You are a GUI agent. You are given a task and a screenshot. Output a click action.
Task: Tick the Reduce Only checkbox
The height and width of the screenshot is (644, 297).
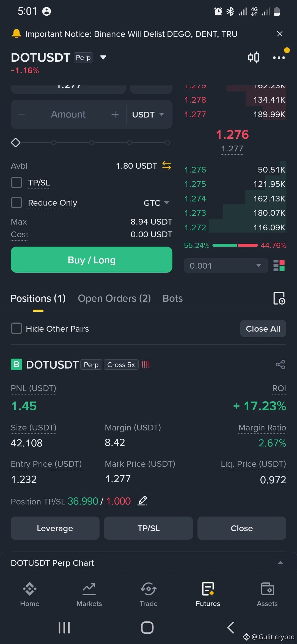click(16, 203)
